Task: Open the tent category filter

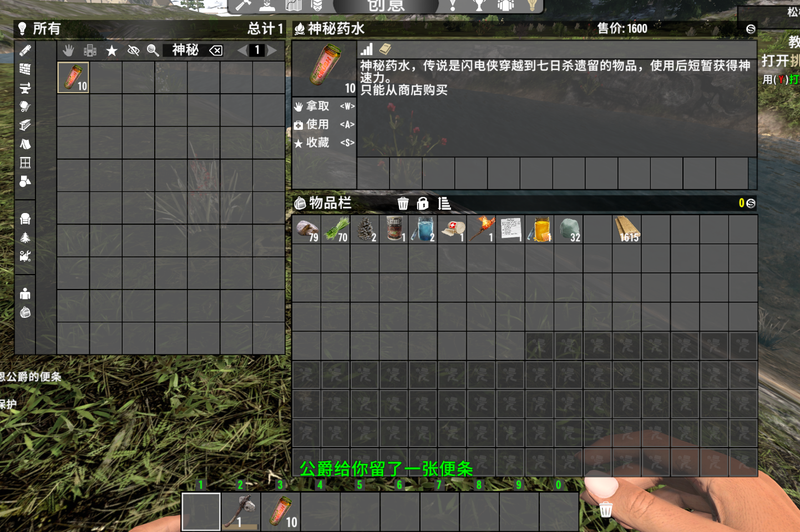Action: [x=25, y=144]
